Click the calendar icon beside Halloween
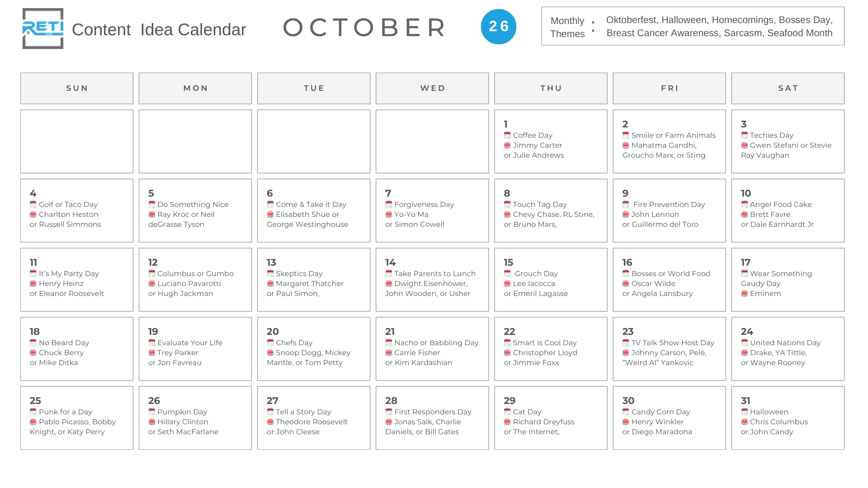This screenshot has width=868, height=488. point(744,412)
